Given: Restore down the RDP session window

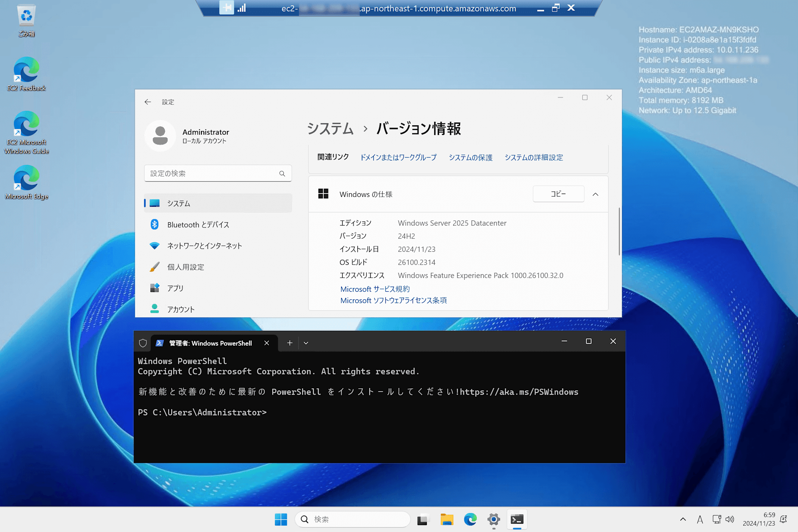Looking at the screenshot, I should [555, 8].
